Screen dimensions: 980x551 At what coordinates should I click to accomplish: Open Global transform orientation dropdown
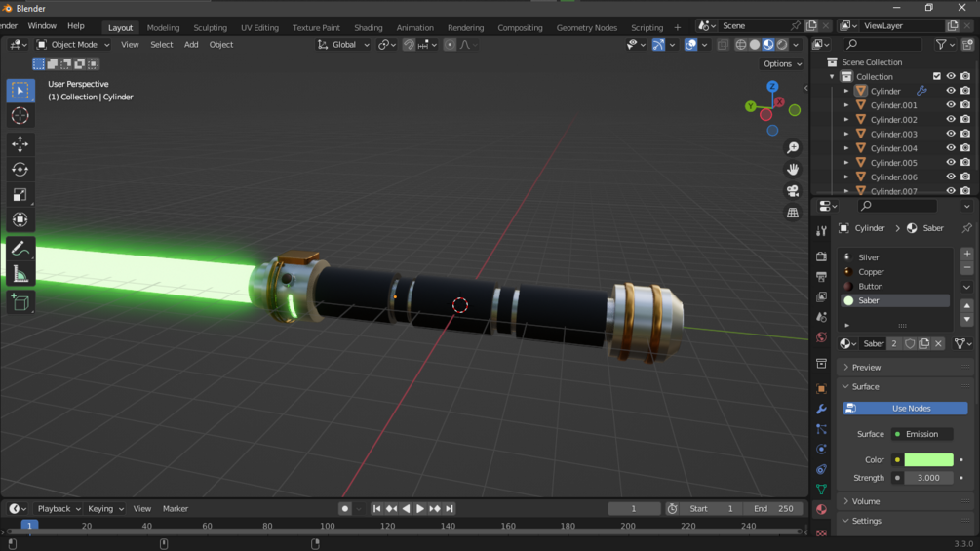tap(343, 44)
